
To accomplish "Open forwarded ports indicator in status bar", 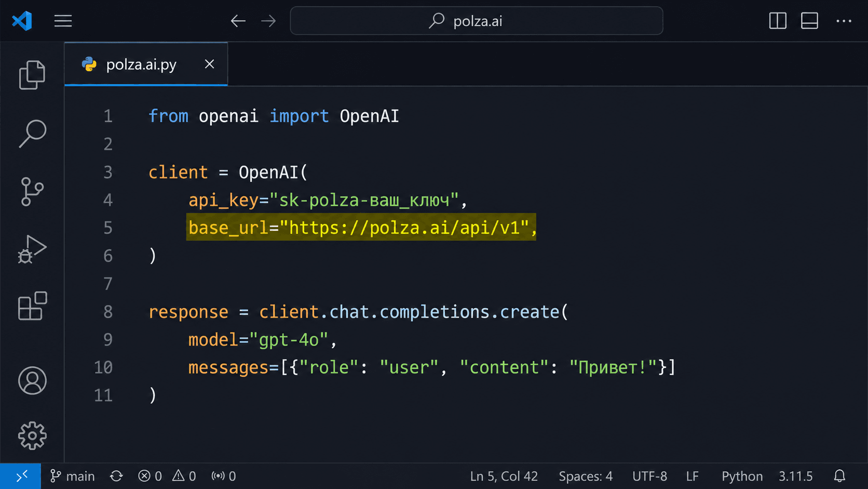I will tap(224, 476).
